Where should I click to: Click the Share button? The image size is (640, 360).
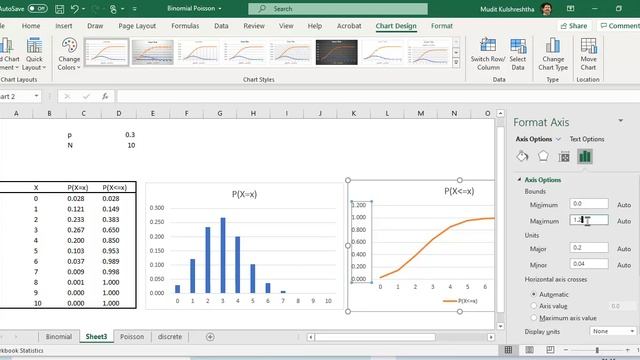coord(574,26)
